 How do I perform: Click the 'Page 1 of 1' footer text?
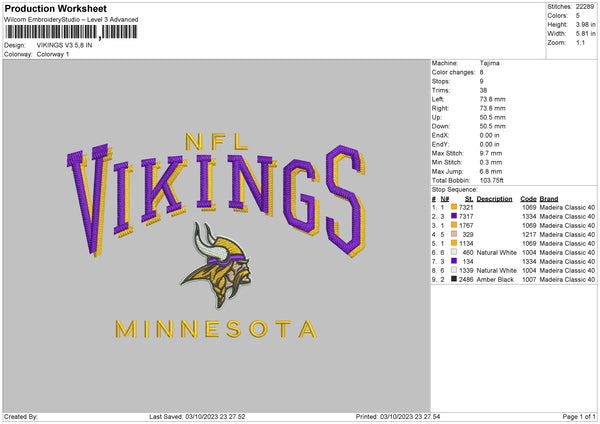coord(579,416)
